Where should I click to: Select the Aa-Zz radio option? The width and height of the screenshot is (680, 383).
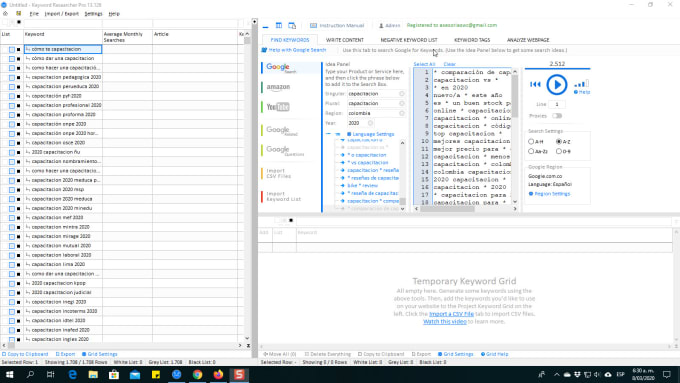(531, 151)
